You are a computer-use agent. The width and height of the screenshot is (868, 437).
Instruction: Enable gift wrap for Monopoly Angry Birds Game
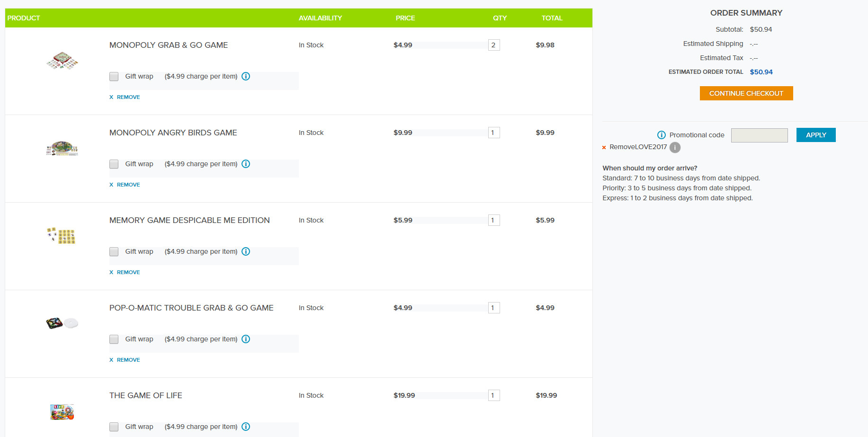click(114, 164)
